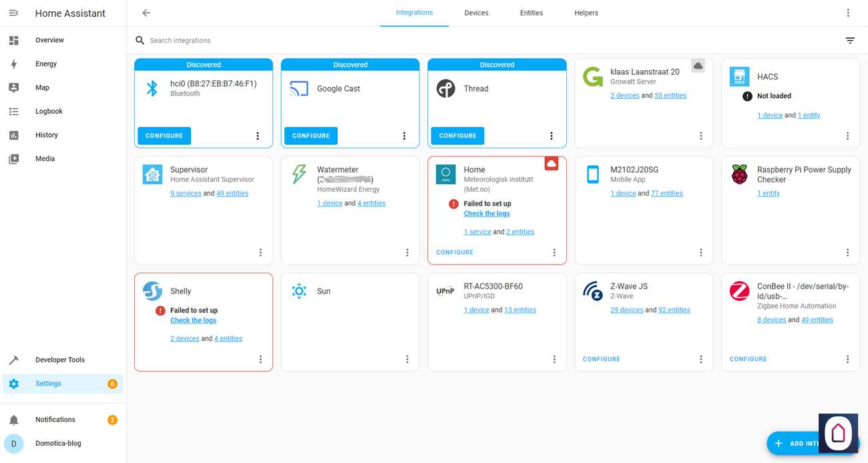868x463 pixels.
Task: Click the back arrow in the header
Action: pos(146,13)
